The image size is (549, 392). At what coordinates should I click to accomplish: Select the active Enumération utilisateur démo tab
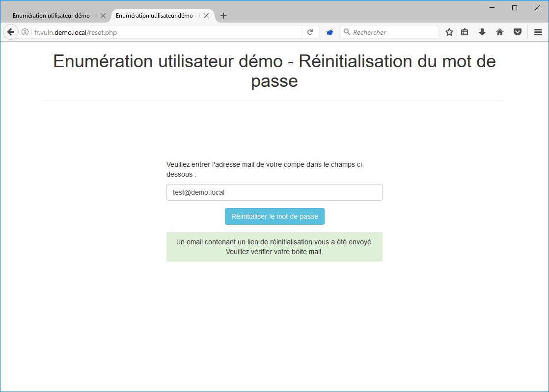pyautogui.click(x=157, y=15)
